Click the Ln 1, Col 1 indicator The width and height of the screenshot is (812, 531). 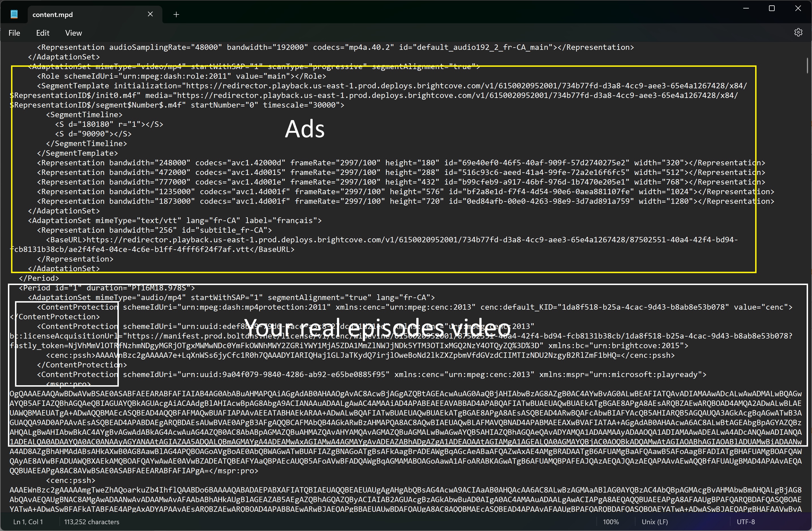28,522
